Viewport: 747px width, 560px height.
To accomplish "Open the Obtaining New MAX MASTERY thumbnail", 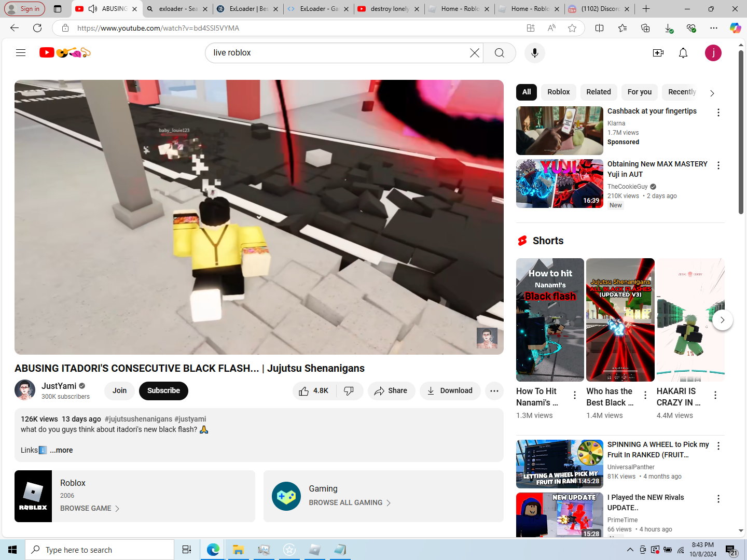I will (559, 184).
